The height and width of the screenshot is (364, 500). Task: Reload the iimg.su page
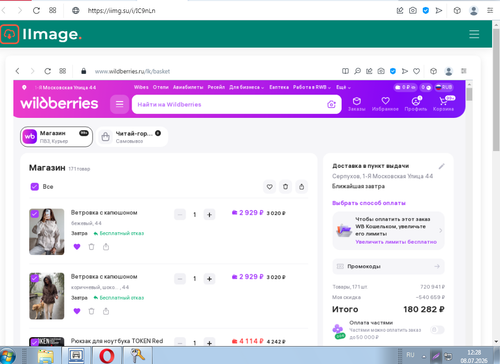click(x=36, y=11)
